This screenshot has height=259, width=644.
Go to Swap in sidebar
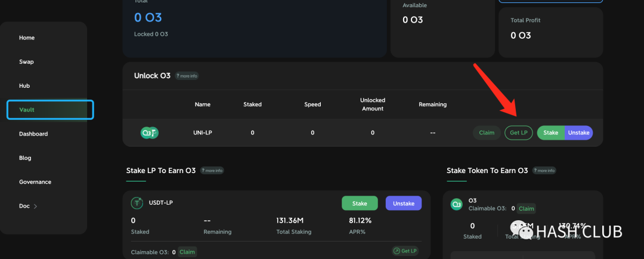pos(26,62)
